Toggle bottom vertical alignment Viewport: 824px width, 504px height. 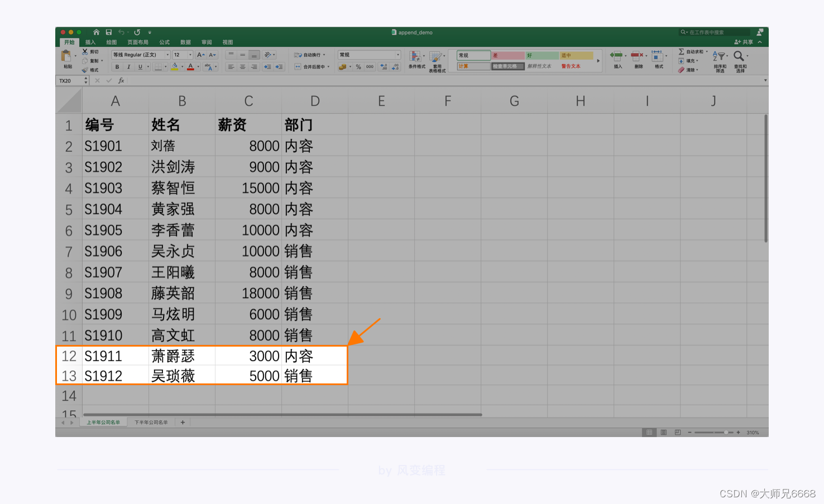(x=254, y=55)
